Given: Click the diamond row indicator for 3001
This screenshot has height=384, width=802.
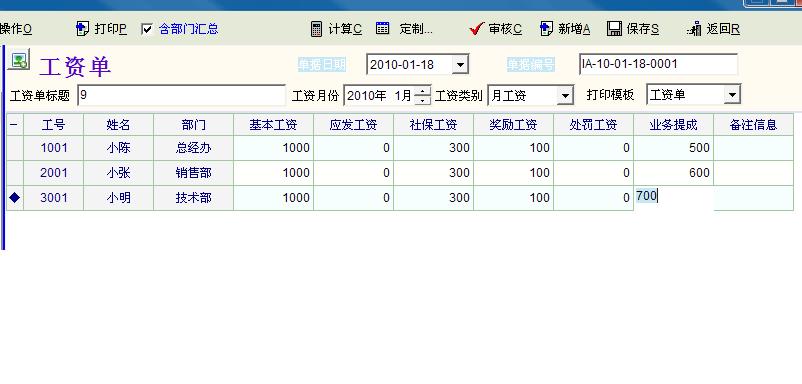Looking at the screenshot, I should (15, 197).
